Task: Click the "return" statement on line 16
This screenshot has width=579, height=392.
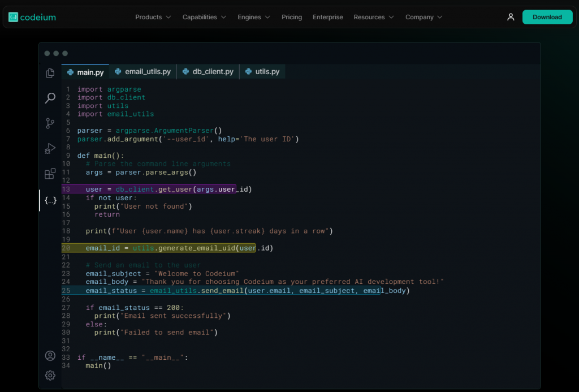Action: click(x=107, y=214)
